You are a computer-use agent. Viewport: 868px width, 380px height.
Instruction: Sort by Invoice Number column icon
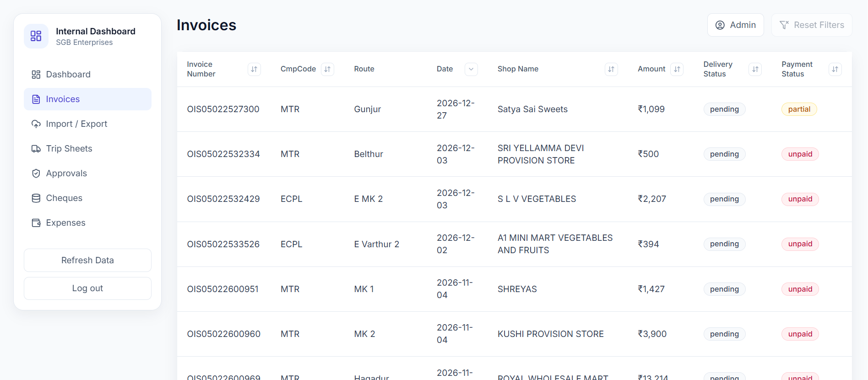point(254,69)
